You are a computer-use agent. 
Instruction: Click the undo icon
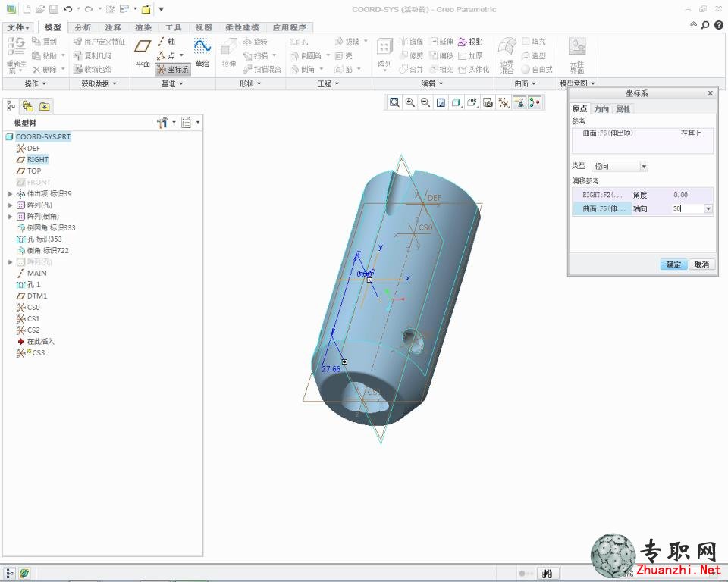pos(67,9)
